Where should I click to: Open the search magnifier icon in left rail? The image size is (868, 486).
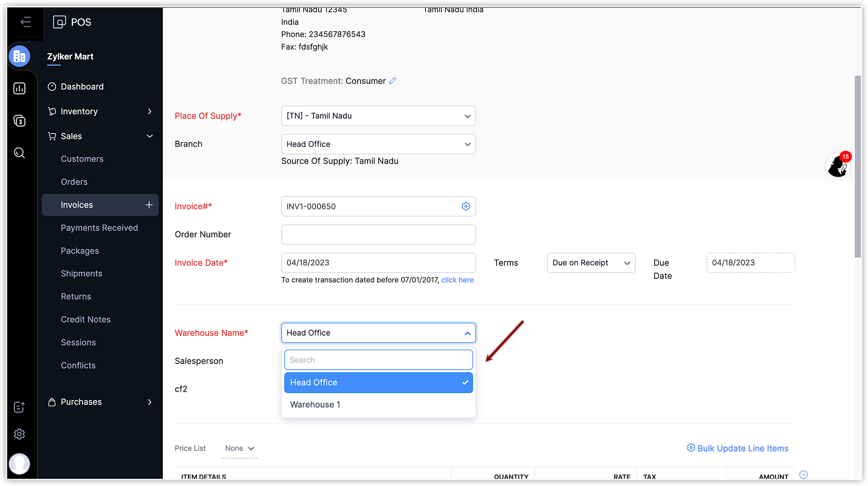coord(20,153)
